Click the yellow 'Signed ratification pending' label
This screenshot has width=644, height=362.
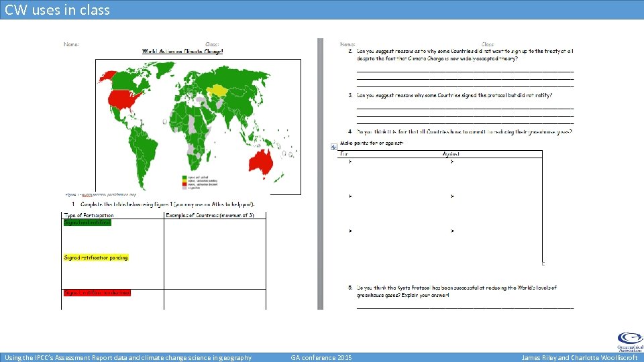(96, 257)
